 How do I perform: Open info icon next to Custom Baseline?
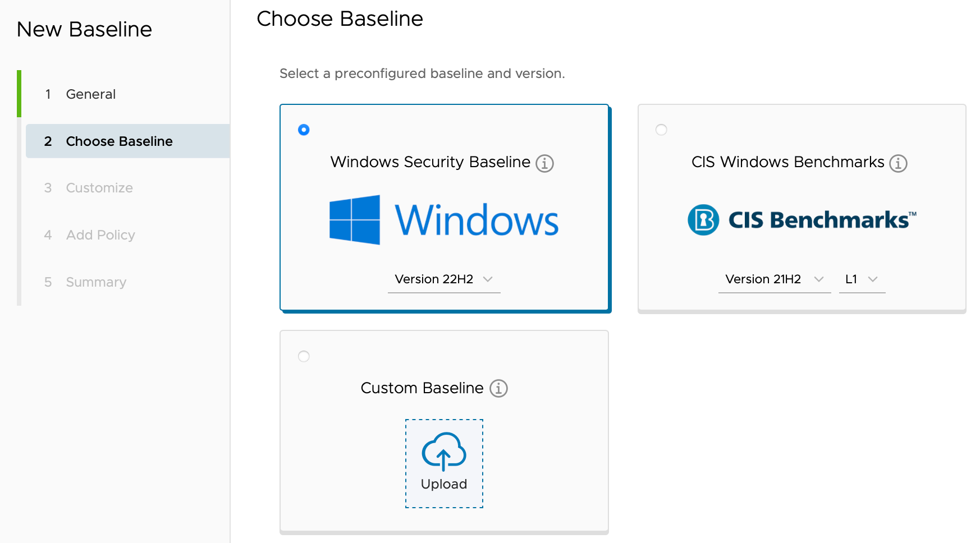pos(498,388)
